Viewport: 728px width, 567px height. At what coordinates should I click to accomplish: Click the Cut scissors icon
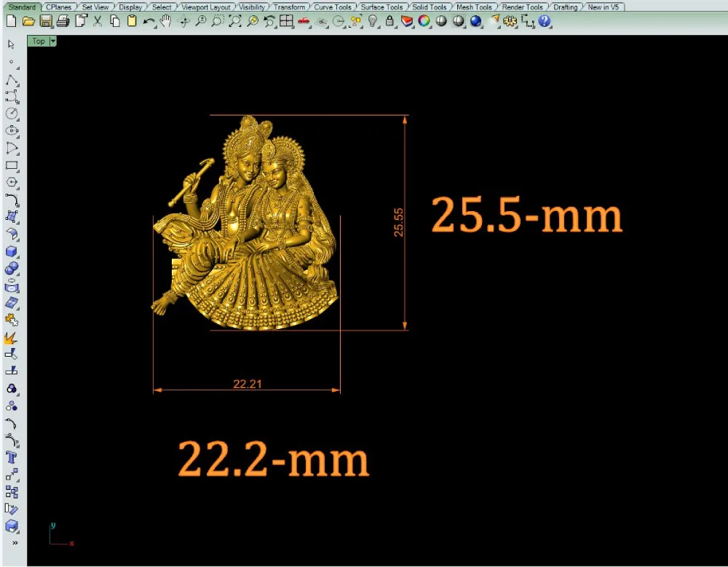point(98,21)
